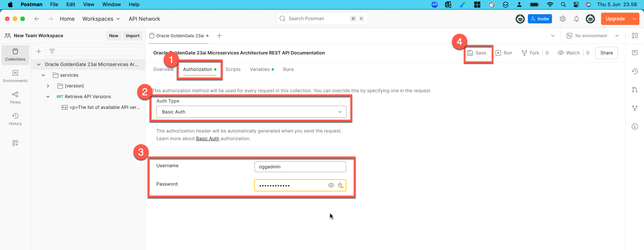Click the Username input field containing oggadmin
644x250 pixels.
pyautogui.click(x=300, y=166)
